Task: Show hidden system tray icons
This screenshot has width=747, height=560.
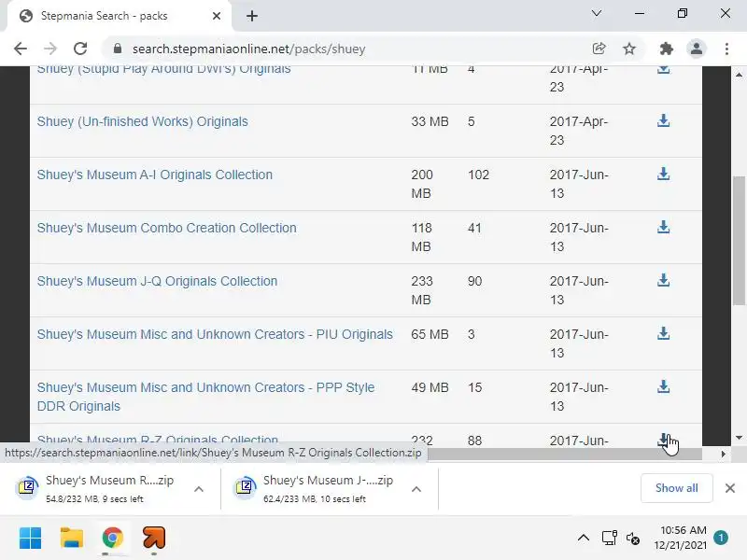Action: (584, 539)
